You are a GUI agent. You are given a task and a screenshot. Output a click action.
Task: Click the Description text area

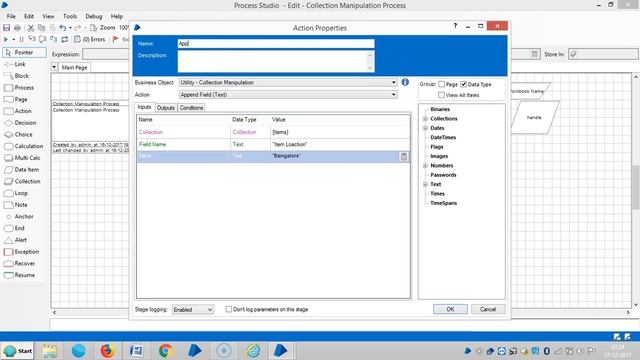tap(276, 61)
